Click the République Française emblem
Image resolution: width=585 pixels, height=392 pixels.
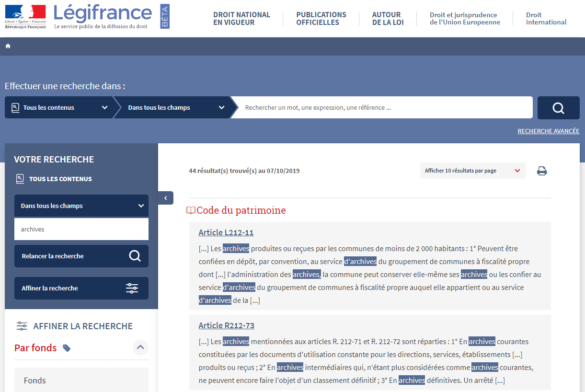pyautogui.click(x=25, y=16)
